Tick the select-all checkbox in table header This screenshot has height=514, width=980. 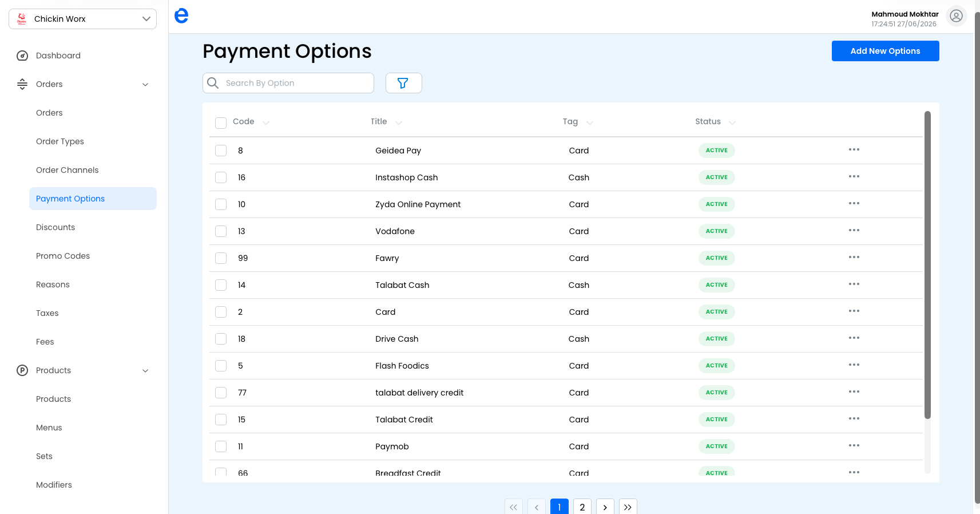221,123
